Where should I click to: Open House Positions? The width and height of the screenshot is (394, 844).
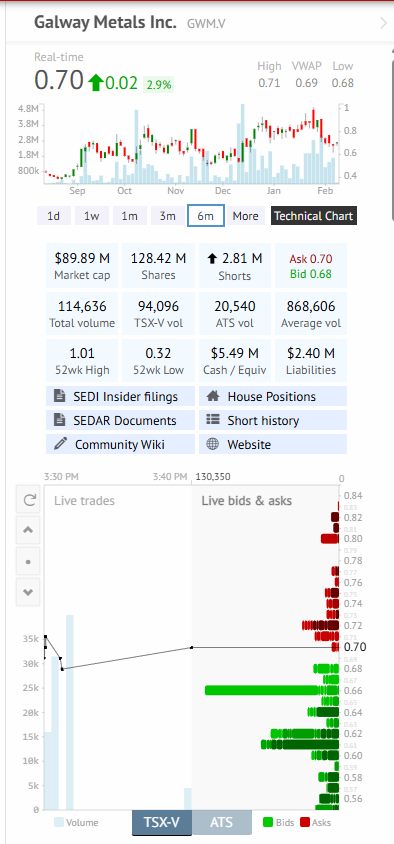[x=273, y=397]
